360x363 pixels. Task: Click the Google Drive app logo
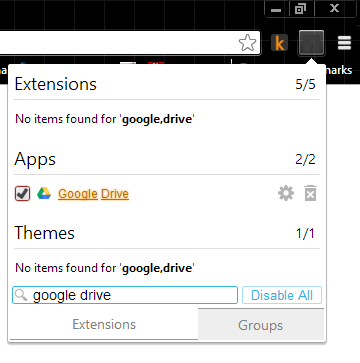(44, 193)
